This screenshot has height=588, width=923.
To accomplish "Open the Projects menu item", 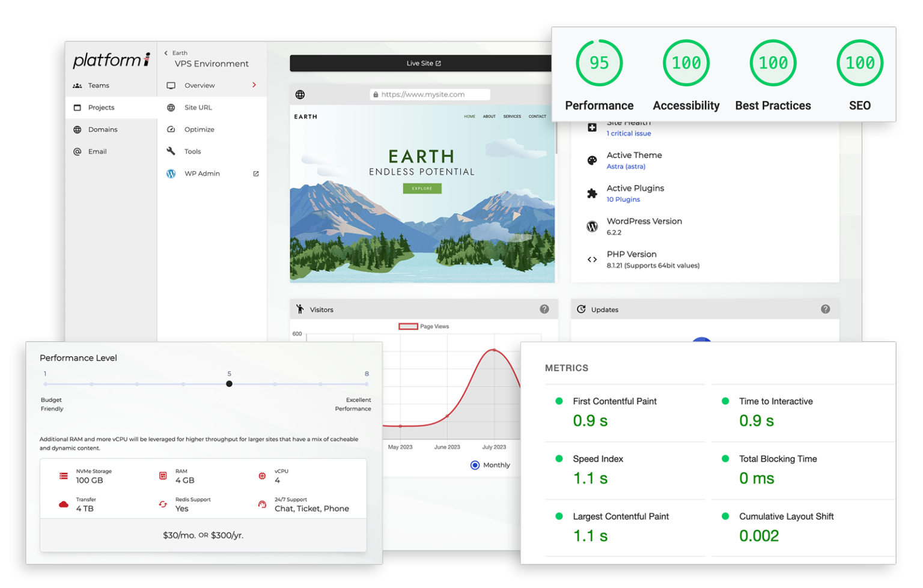I will click(x=101, y=108).
